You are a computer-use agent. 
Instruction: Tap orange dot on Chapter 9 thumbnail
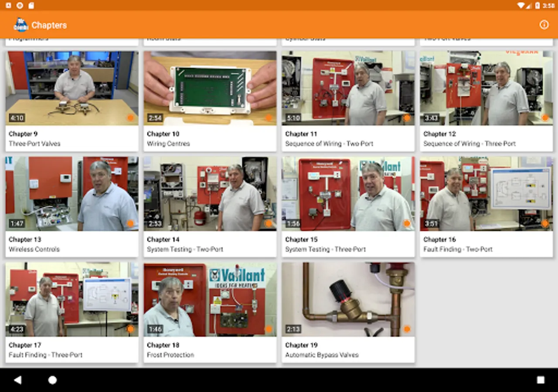click(x=130, y=118)
